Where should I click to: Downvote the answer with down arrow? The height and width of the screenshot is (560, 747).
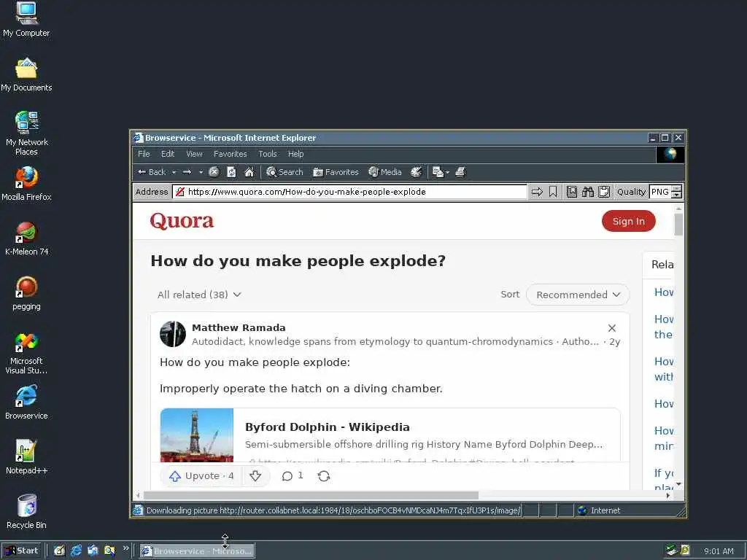[255, 475]
